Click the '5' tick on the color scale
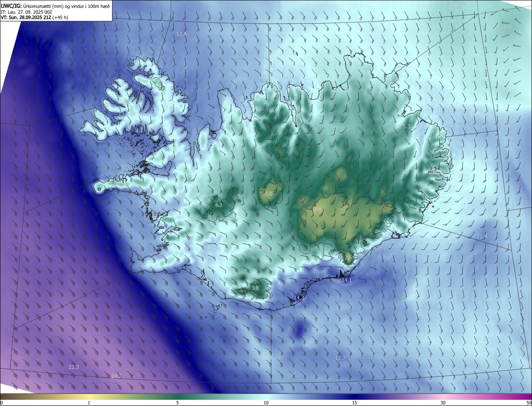 pyautogui.click(x=177, y=403)
